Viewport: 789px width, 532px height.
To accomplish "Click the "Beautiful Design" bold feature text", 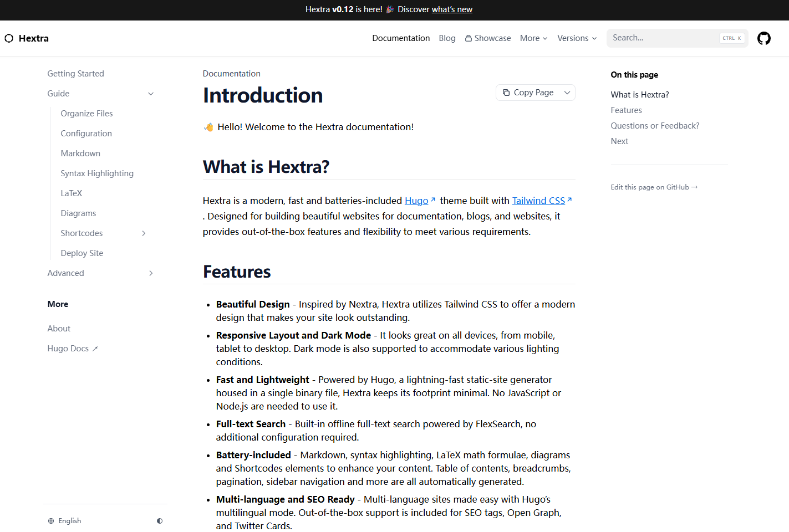I will (253, 304).
